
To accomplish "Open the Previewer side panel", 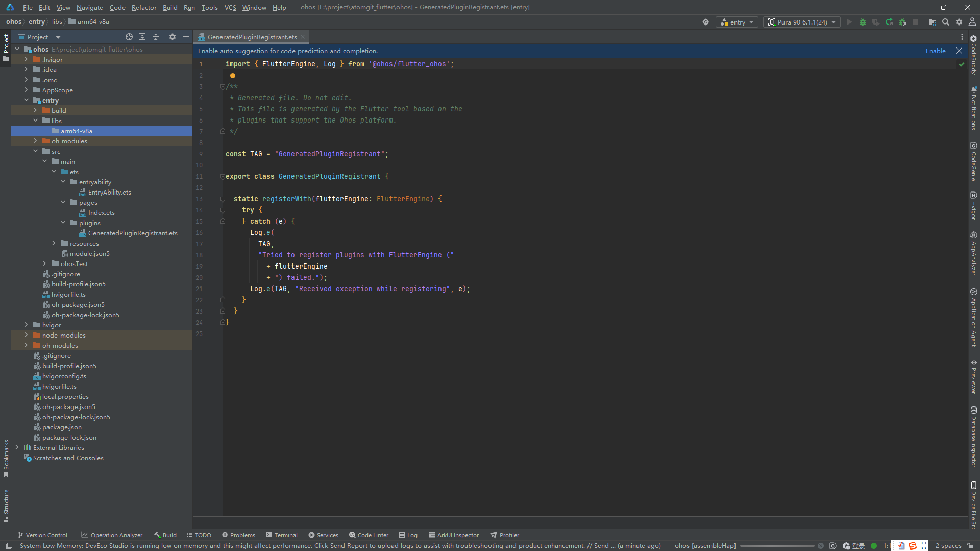I will (x=974, y=376).
